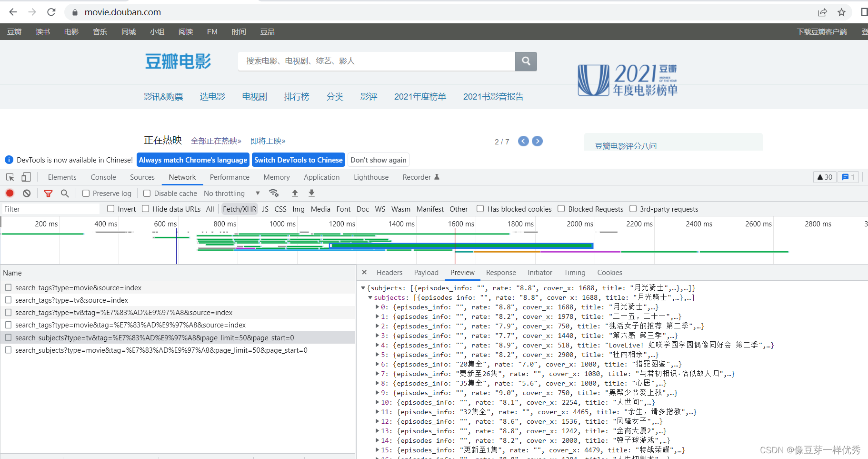Check the search_tags?type=movie&source=index row box
Image resolution: width=868 pixels, height=459 pixels.
[x=9, y=287]
